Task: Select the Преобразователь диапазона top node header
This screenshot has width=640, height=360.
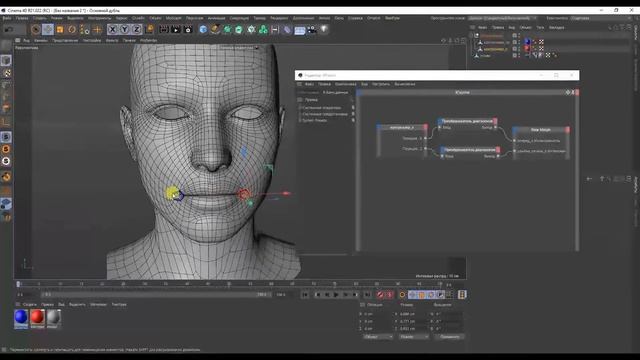Action: coord(467,121)
